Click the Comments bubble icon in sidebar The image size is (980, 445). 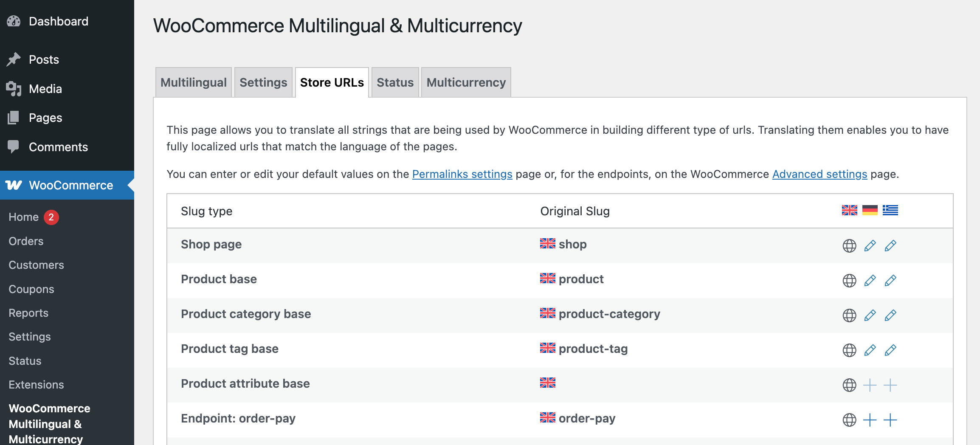[14, 146]
